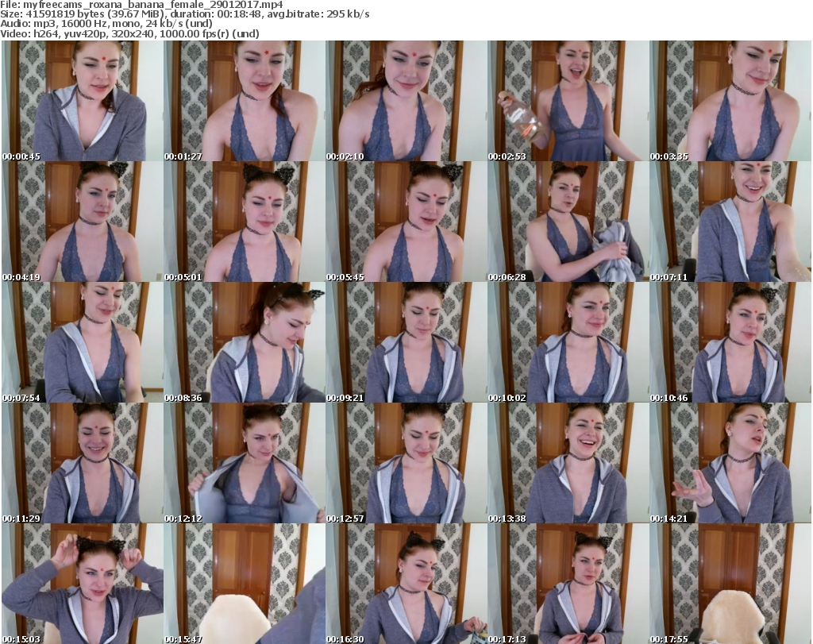Click the Audio mp3 info line
813x644 pixels.
(x=106, y=24)
